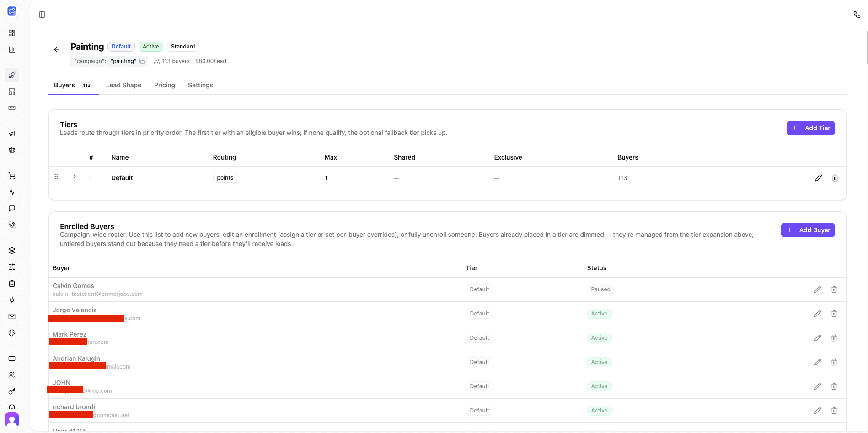The height and width of the screenshot is (433, 868).
Task: Open the color palette sidebar icon
Action: pyautogui.click(x=12, y=333)
